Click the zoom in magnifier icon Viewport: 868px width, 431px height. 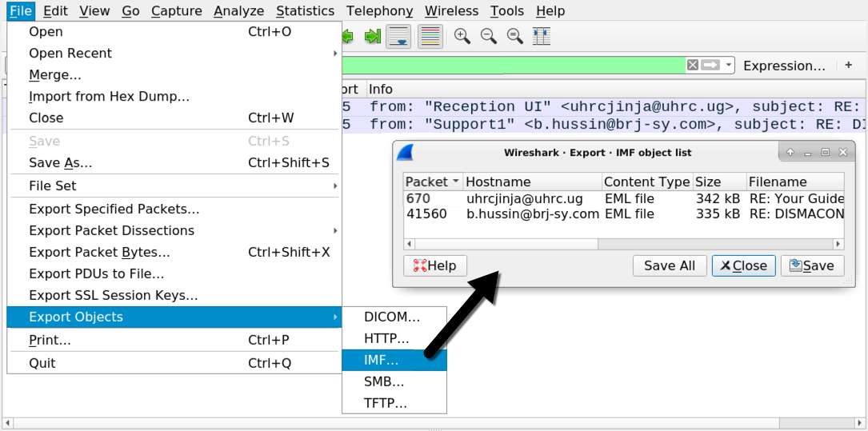click(462, 37)
